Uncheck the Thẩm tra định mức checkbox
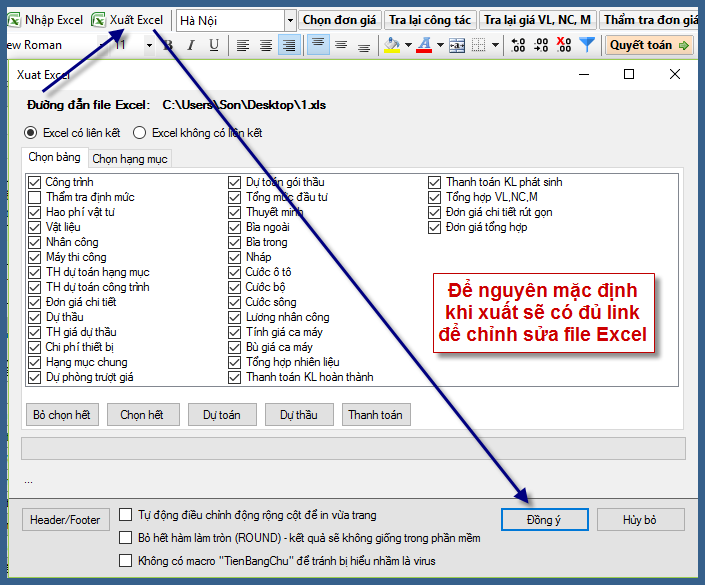The image size is (705, 585). 35,197
